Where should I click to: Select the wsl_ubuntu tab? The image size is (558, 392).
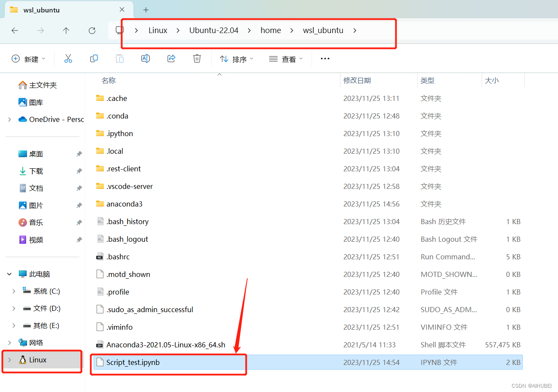point(68,9)
